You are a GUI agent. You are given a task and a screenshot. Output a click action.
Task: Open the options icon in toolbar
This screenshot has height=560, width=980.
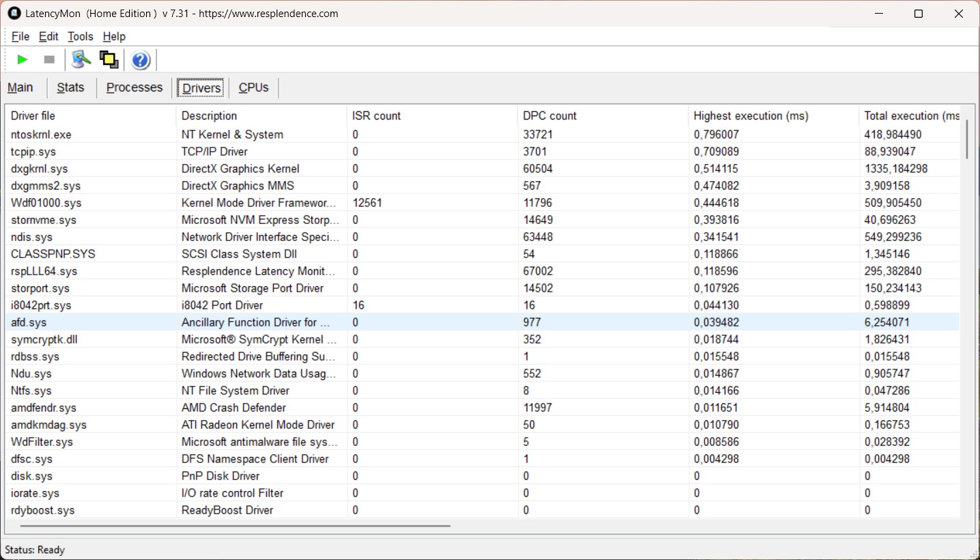point(81,60)
